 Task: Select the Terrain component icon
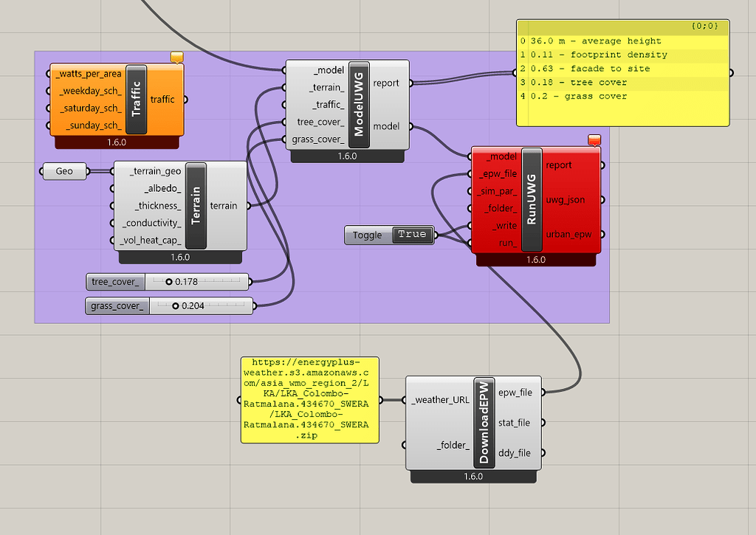pos(195,206)
